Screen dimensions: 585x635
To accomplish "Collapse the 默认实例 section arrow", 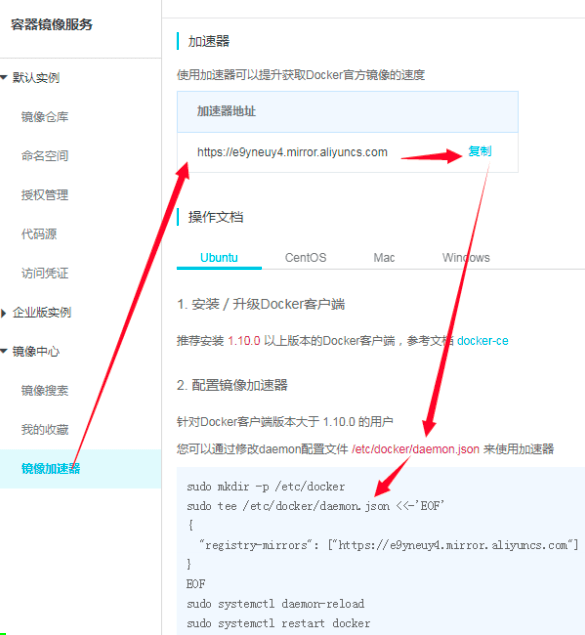I will click(4, 77).
